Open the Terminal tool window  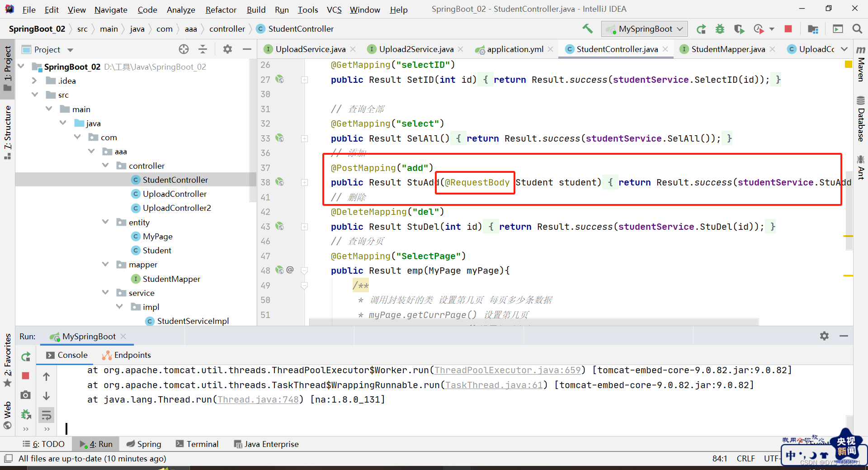coord(197,444)
